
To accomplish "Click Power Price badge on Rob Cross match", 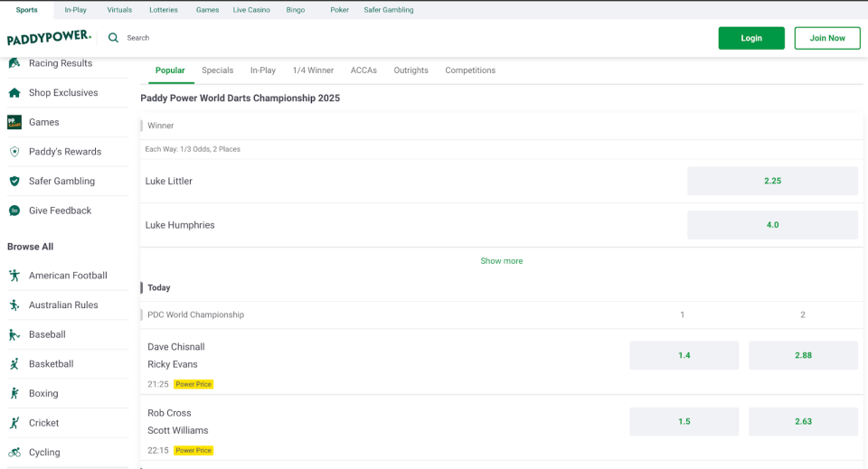I will [x=193, y=451].
